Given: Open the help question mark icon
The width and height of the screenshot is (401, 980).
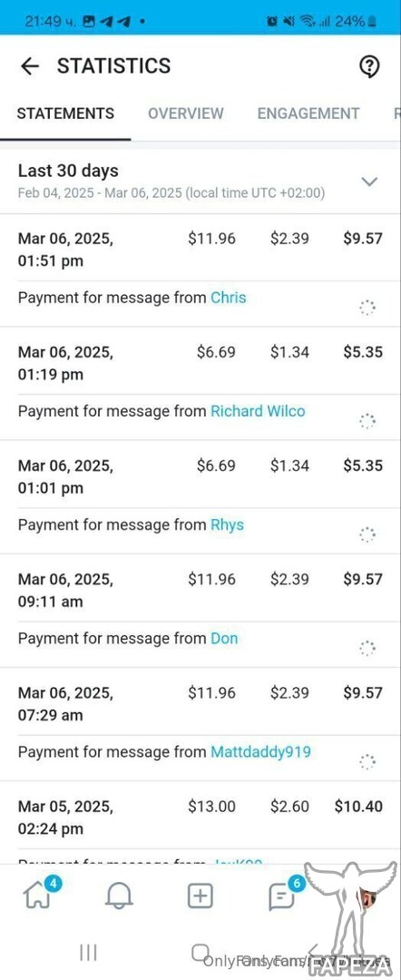Looking at the screenshot, I should click(370, 65).
